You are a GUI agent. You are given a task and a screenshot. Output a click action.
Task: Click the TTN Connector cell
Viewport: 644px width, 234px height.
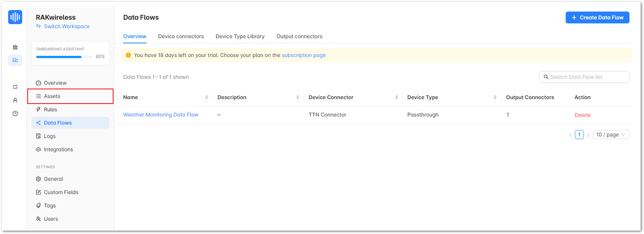(x=327, y=115)
